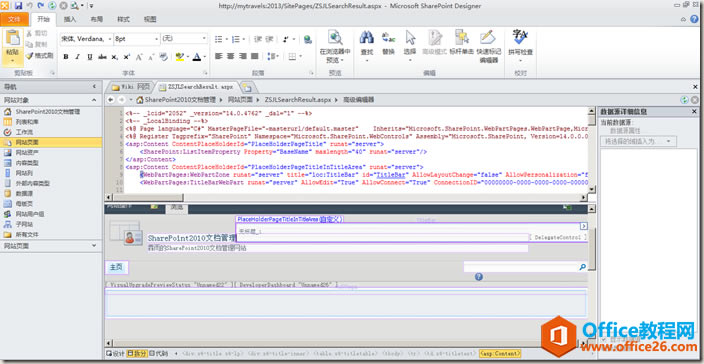Select the Format Painter tool

[40, 56]
